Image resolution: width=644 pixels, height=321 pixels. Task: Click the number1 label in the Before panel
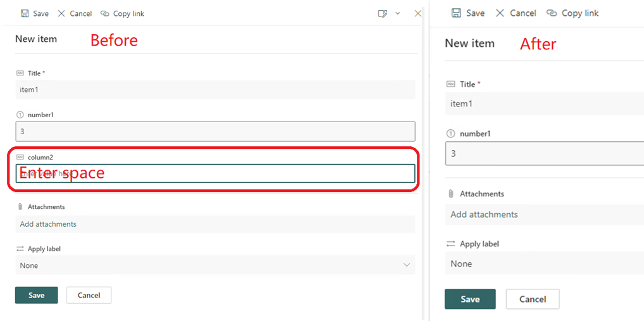pyautogui.click(x=40, y=115)
